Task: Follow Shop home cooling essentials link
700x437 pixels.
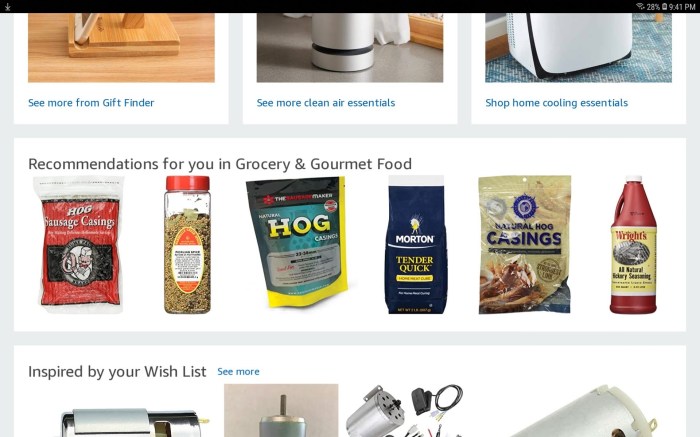Action: [557, 103]
